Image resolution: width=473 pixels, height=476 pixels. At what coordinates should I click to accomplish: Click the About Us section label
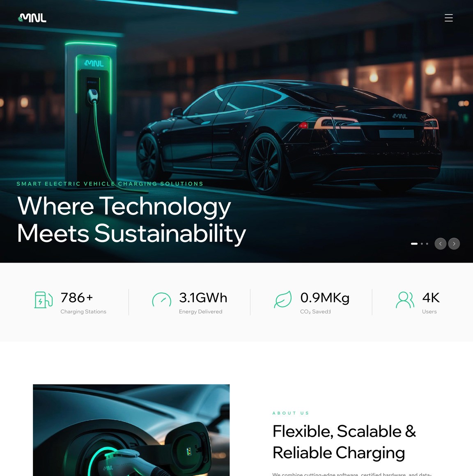(x=290, y=413)
